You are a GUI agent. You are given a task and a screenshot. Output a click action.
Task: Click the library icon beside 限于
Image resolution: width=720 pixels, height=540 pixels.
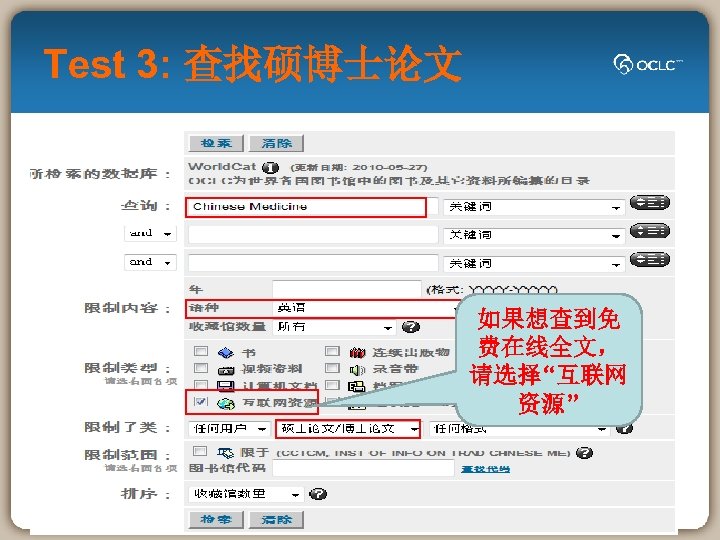tap(225, 453)
